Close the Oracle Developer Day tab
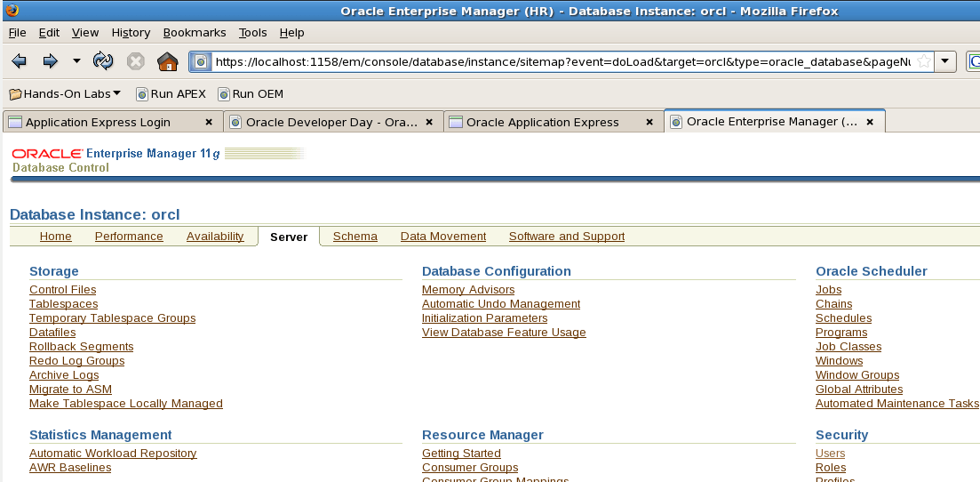The image size is (980, 482). pos(429,122)
